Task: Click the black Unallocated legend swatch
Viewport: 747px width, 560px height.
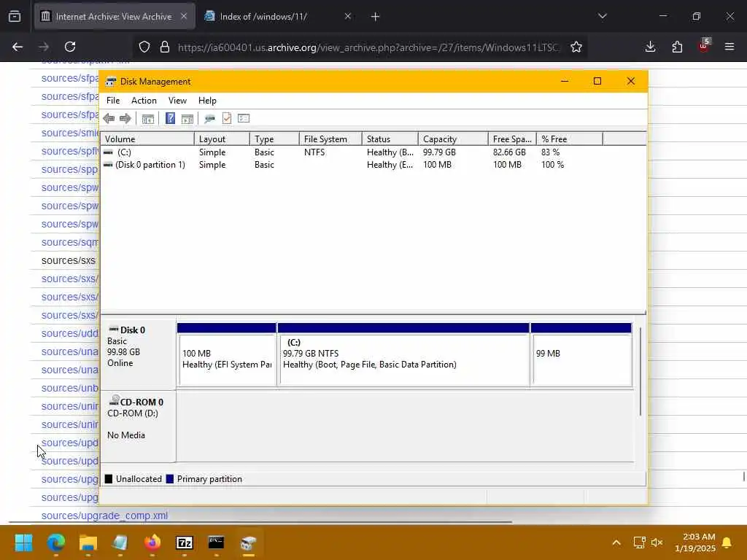Action: (109, 479)
